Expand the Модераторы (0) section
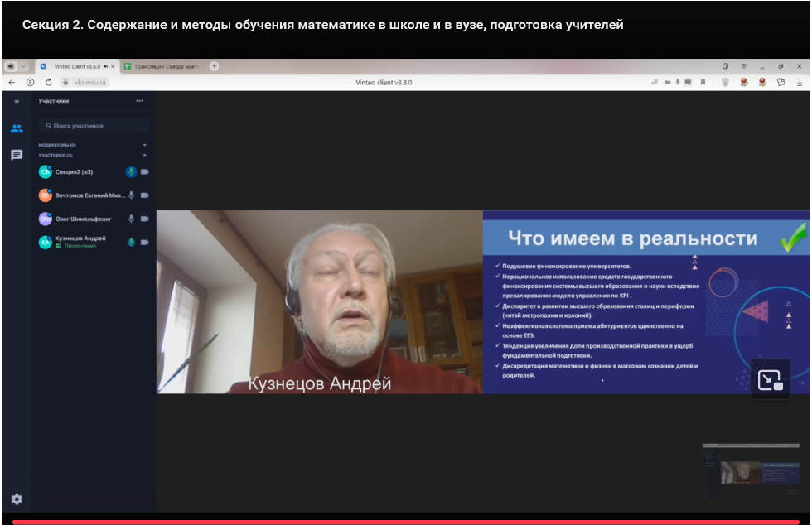The height and width of the screenshot is (525, 812). coord(144,145)
